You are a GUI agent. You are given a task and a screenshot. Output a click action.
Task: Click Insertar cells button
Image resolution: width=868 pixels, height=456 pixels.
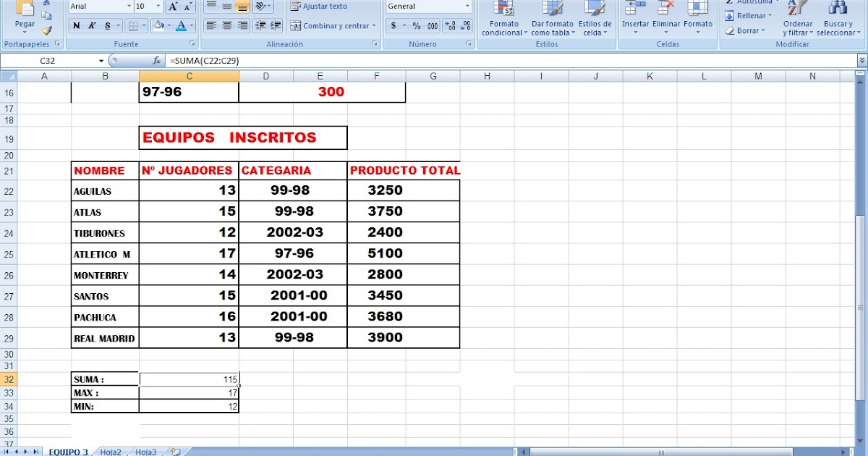coord(636,16)
